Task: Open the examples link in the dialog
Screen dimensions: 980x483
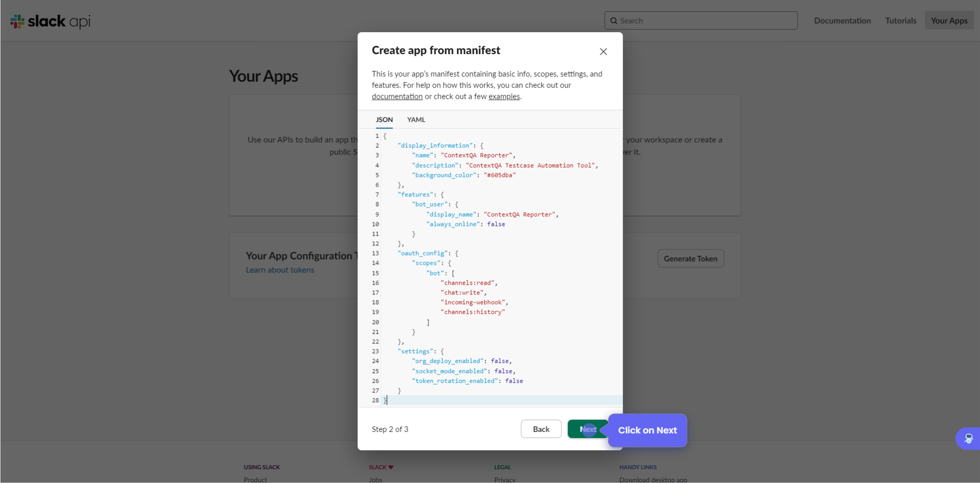Action: coord(504,97)
